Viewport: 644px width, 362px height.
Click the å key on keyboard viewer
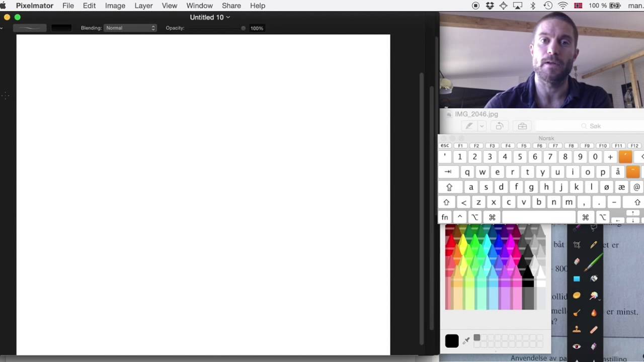coord(617,172)
